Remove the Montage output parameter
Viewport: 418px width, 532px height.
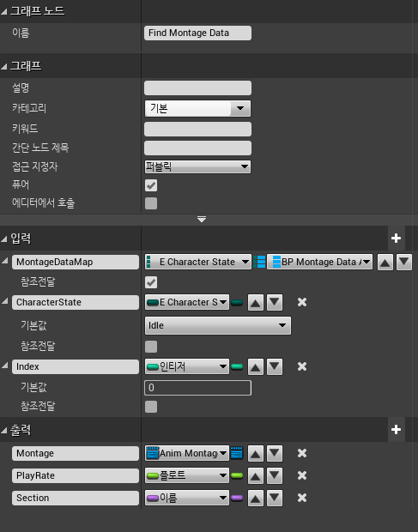302,454
